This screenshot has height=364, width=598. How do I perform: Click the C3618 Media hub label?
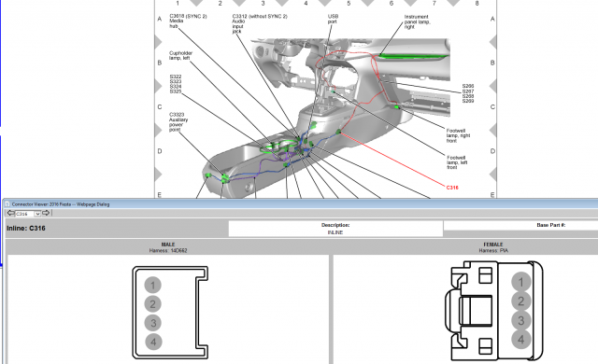coord(188,21)
